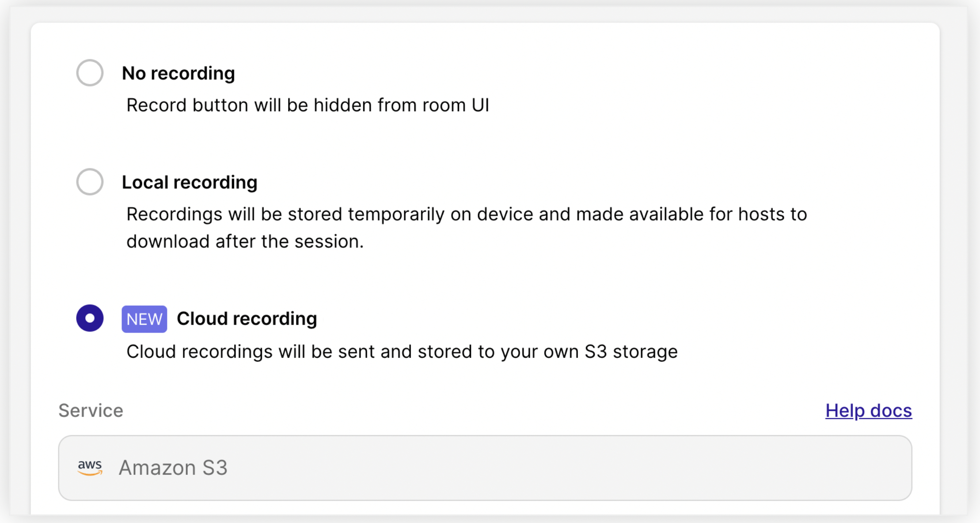Click the Service field label
The image size is (980, 523).
pyautogui.click(x=91, y=410)
